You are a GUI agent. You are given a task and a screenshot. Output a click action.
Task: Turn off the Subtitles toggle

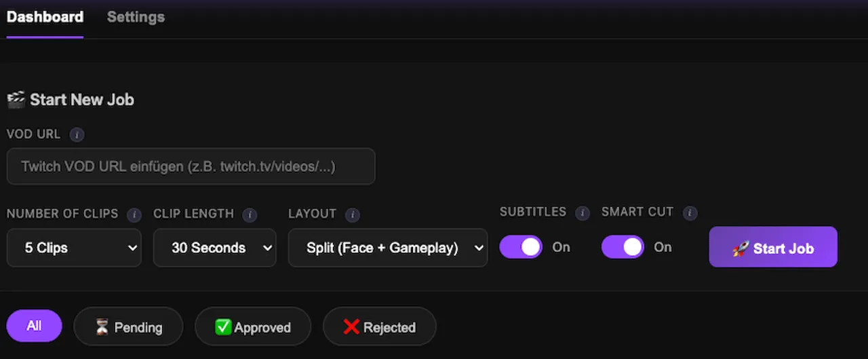click(x=521, y=247)
